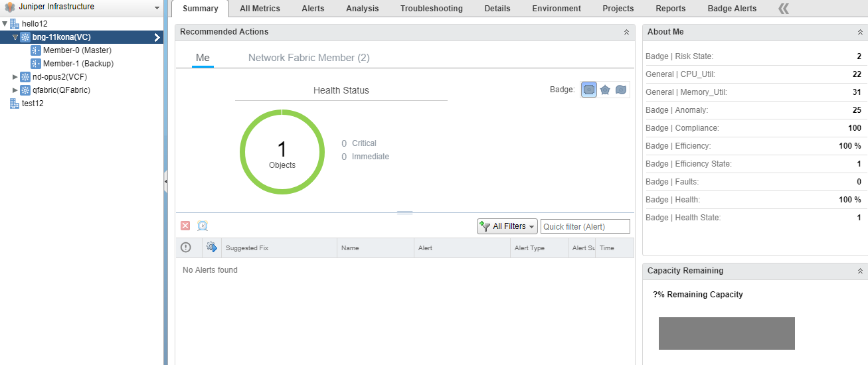Select test12 in the tree
The width and height of the screenshot is (868, 365).
[33, 104]
